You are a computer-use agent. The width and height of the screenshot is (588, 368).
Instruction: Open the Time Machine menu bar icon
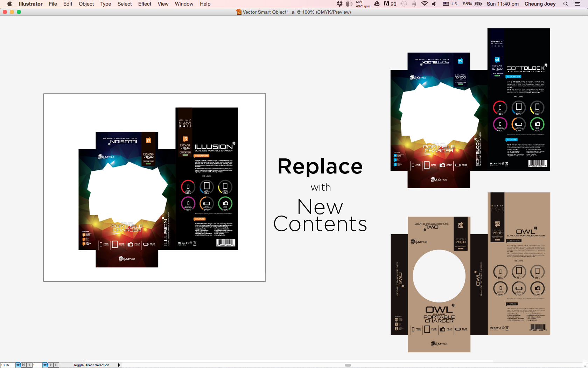(404, 4)
